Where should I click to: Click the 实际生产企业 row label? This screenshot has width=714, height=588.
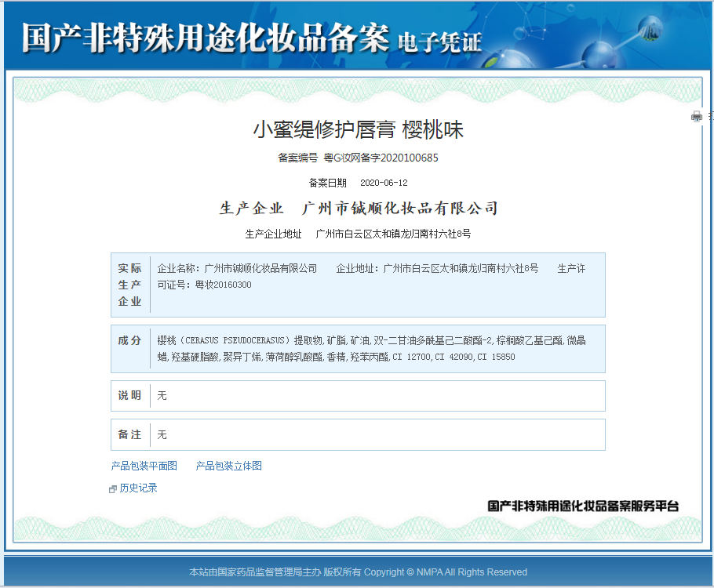(x=130, y=284)
